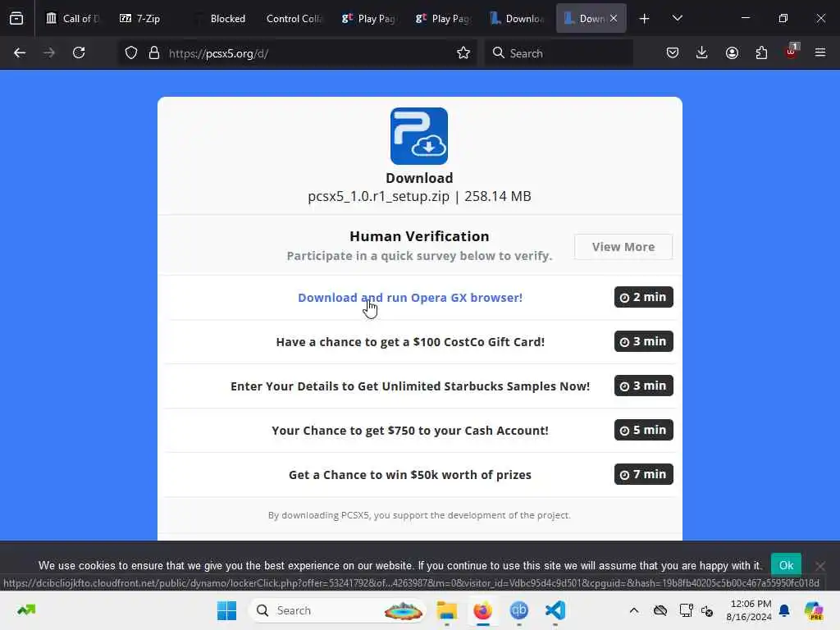Open the Extensions puzzle icon
The width and height of the screenshot is (840, 630).
point(761,52)
